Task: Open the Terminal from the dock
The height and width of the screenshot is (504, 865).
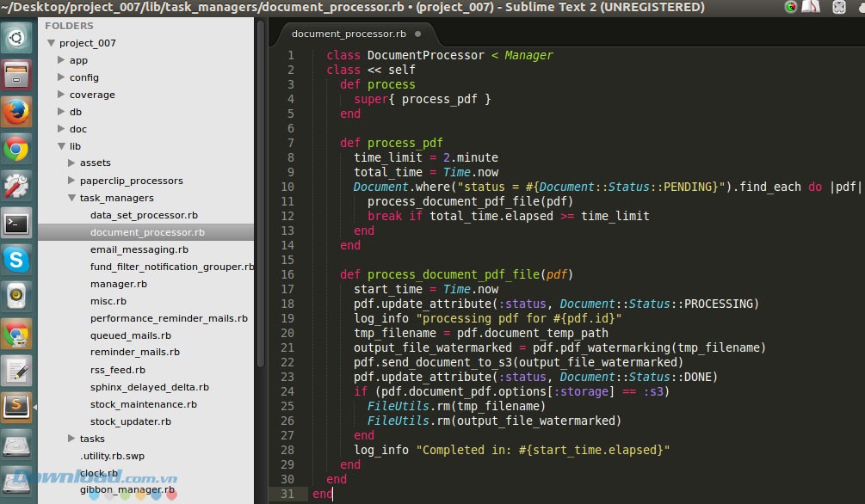Action: pos(17,222)
